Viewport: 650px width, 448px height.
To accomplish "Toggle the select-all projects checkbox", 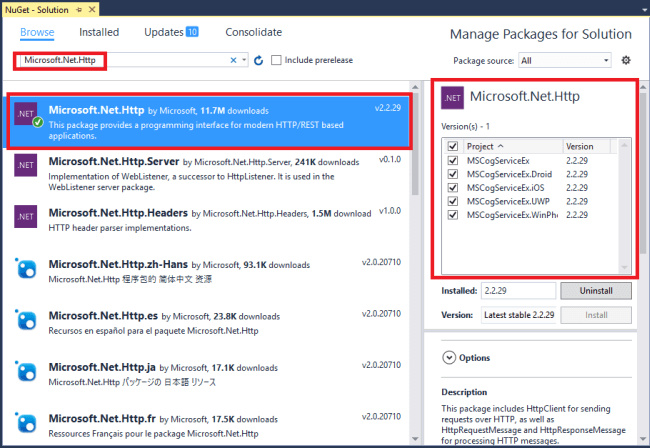I will pos(453,146).
